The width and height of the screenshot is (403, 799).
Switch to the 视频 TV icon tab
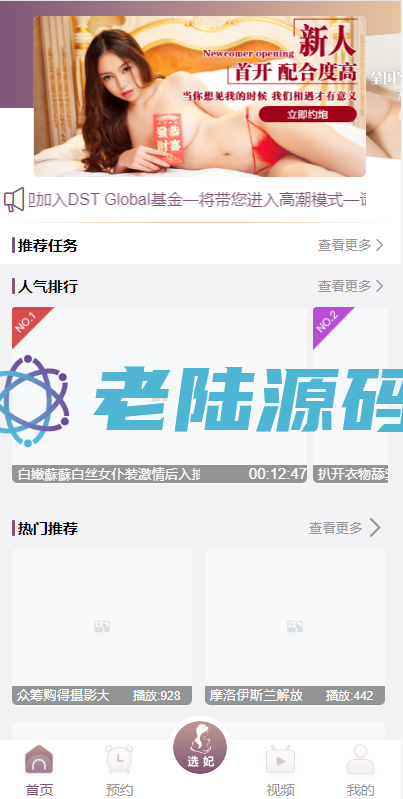coord(280,759)
